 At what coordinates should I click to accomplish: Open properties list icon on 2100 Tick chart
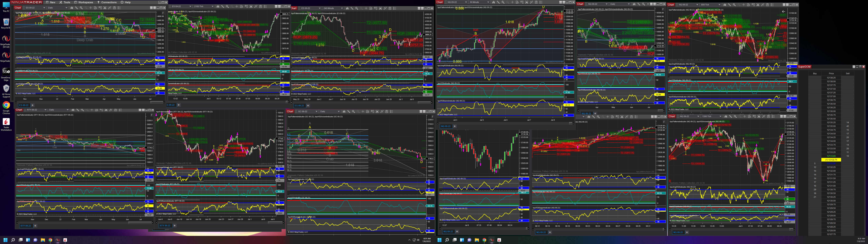[x=265, y=6]
